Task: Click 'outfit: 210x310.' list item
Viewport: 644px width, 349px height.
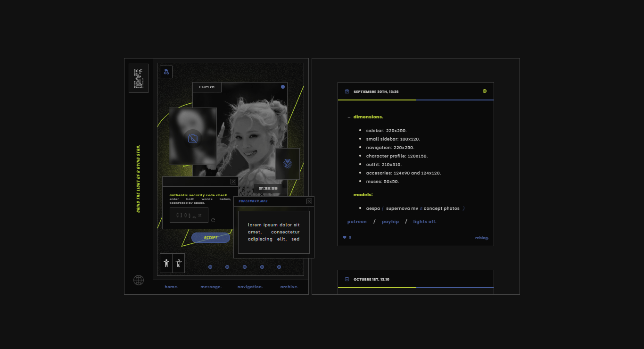Action: click(x=384, y=165)
